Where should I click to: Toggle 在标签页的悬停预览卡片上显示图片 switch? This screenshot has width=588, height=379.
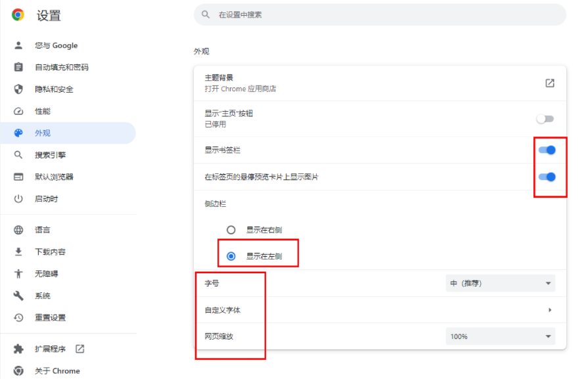click(547, 177)
